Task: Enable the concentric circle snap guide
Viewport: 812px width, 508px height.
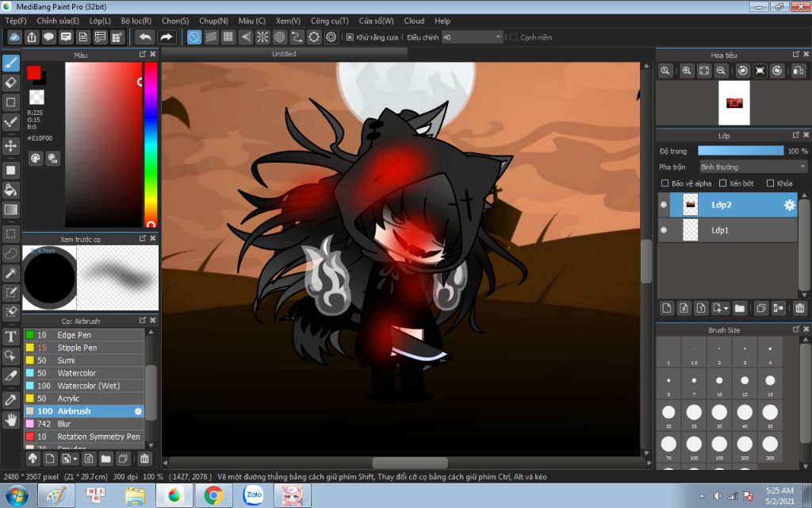Action: coord(280,37)
